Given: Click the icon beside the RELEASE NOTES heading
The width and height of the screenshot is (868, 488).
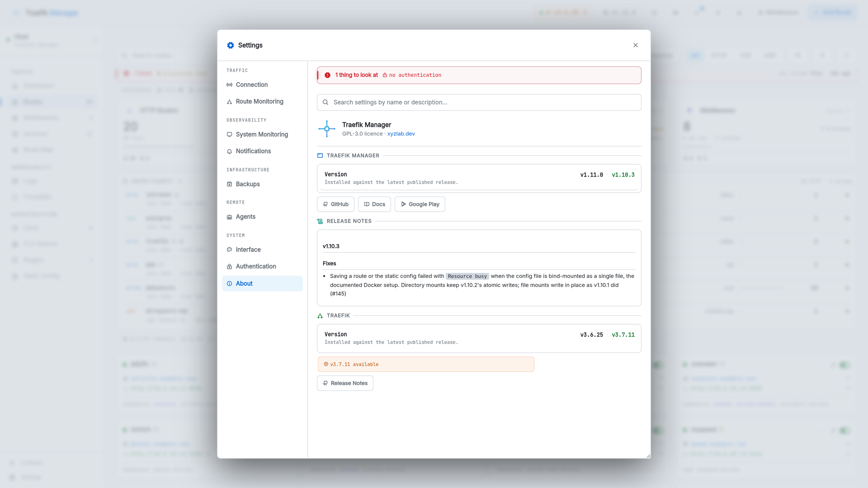Looking at the screenshot, I should pyautogui.click(x=320, y=221).
